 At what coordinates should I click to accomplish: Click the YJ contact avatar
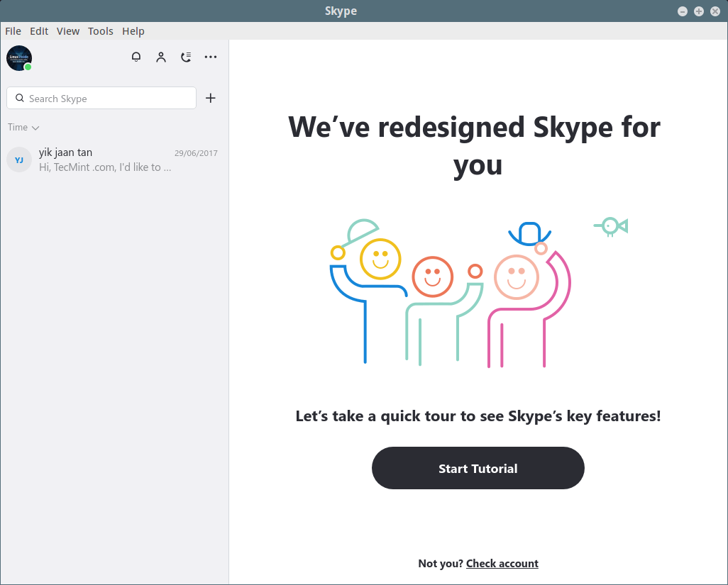click(19, 160)
